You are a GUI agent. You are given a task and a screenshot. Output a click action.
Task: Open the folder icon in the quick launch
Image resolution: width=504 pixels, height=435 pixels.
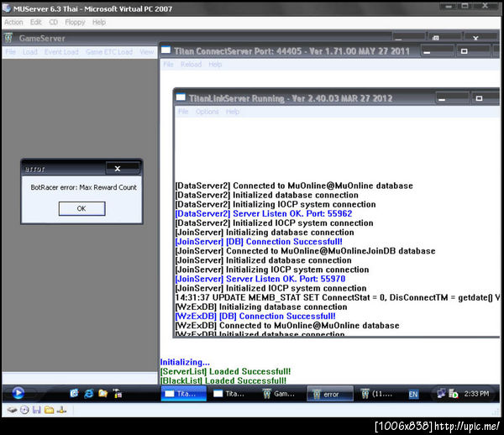[102, 393]
